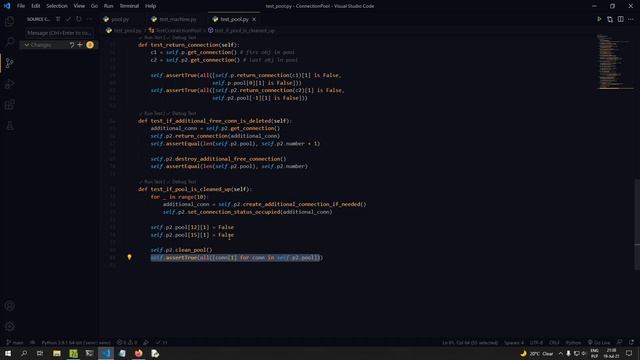Viewport: 640px width, 360px height.
Task: Select the test_pool.py tab
Action: click(234, 19)
